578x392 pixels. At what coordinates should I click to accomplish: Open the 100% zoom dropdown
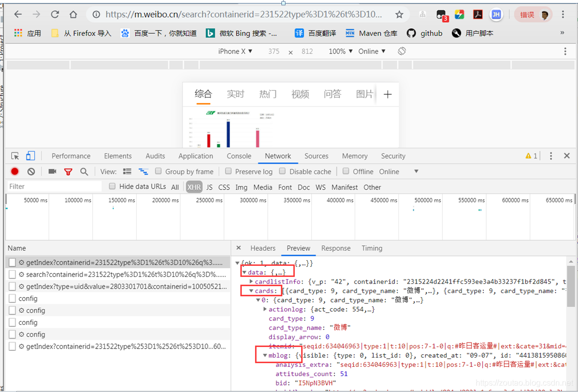click(x=340, y=51)
